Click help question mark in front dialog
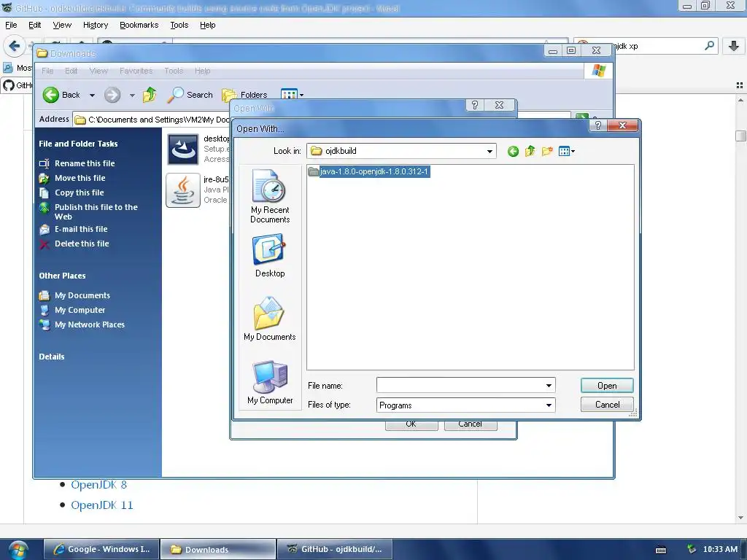This screenshot has width=747, height=560. tap(598, 125)
